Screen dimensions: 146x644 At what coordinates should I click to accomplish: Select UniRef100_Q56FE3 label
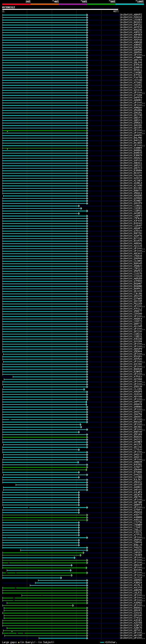pyautogui.click(x=131, y=271)
